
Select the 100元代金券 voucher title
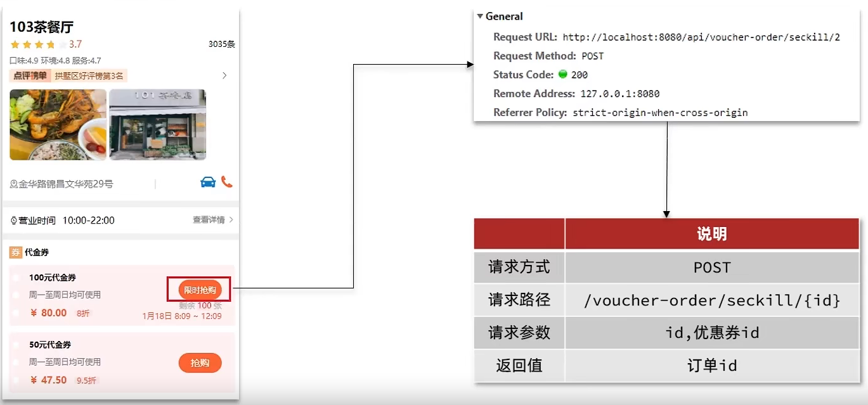click(53, 278)
